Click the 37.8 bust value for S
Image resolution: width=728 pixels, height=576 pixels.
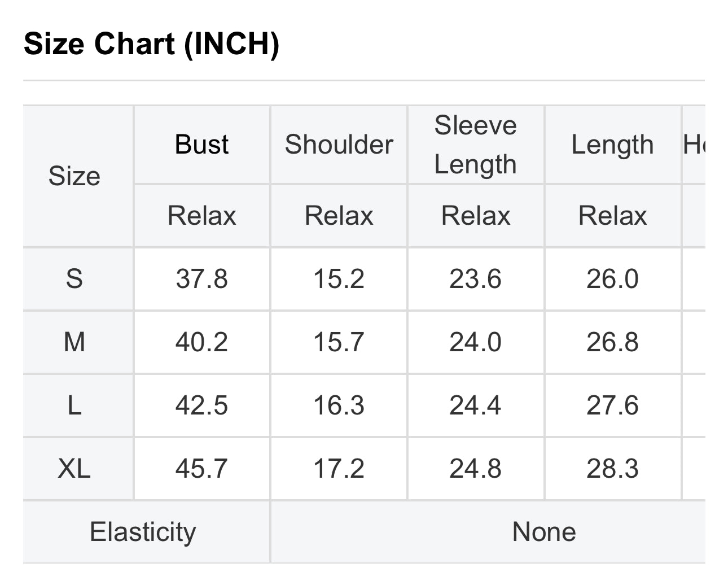pos(201,279)
